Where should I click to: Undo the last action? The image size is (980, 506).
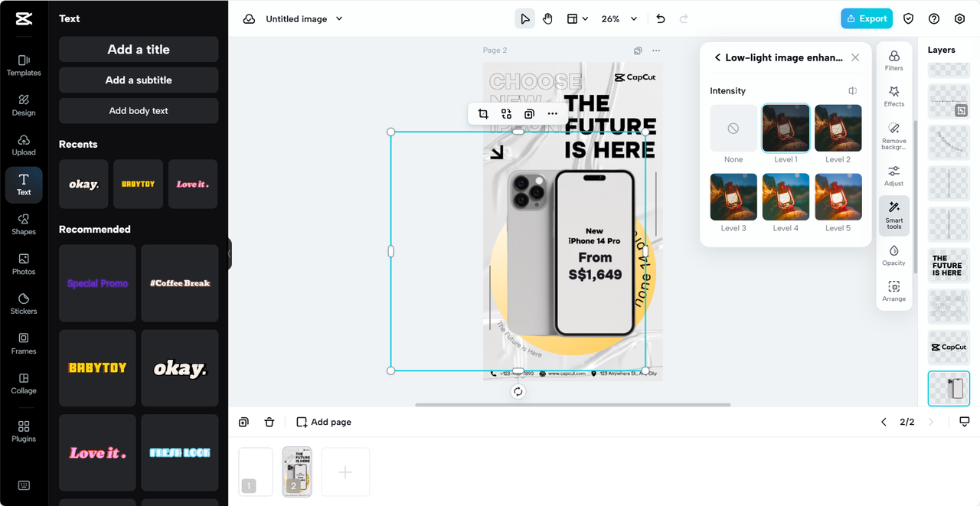tap(661, 19)
